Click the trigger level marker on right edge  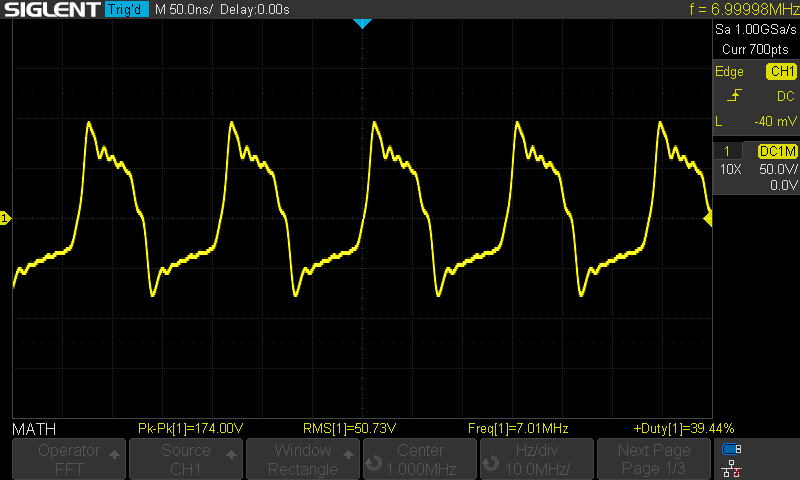click(x=708, y=219)
